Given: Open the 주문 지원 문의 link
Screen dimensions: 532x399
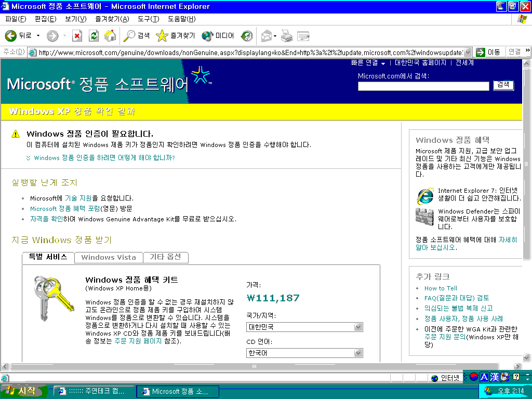Looking at the screenshot, I should tap(445, 337).
